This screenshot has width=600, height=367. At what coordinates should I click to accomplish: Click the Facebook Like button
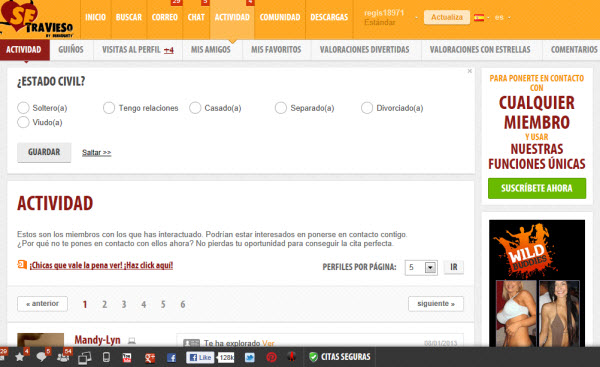[x=200, y=357]
